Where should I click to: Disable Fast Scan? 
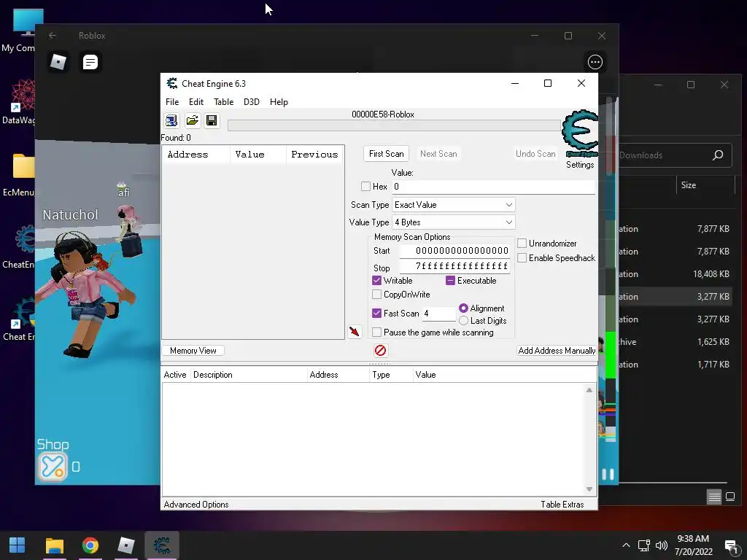pos(377,314)
